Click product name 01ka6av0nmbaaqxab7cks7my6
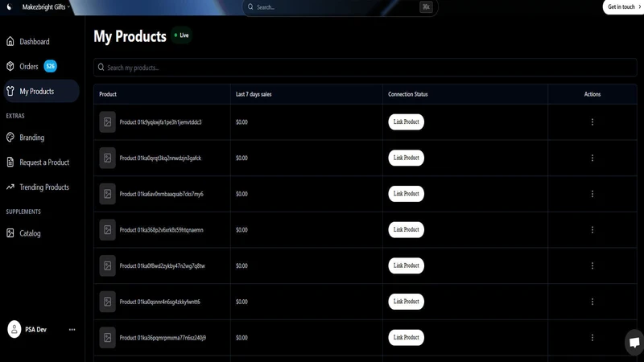The width and height of the screenshot is (644, 362). click(162, 194)
